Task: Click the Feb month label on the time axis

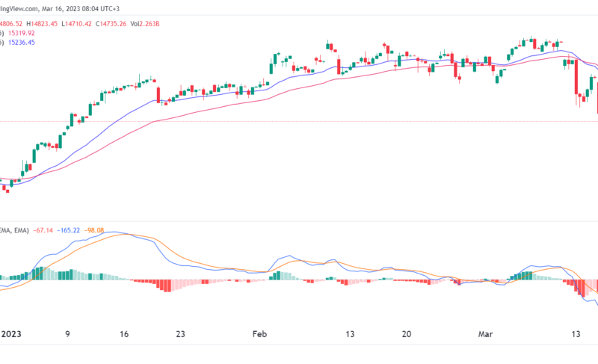Action: point(259,334)
